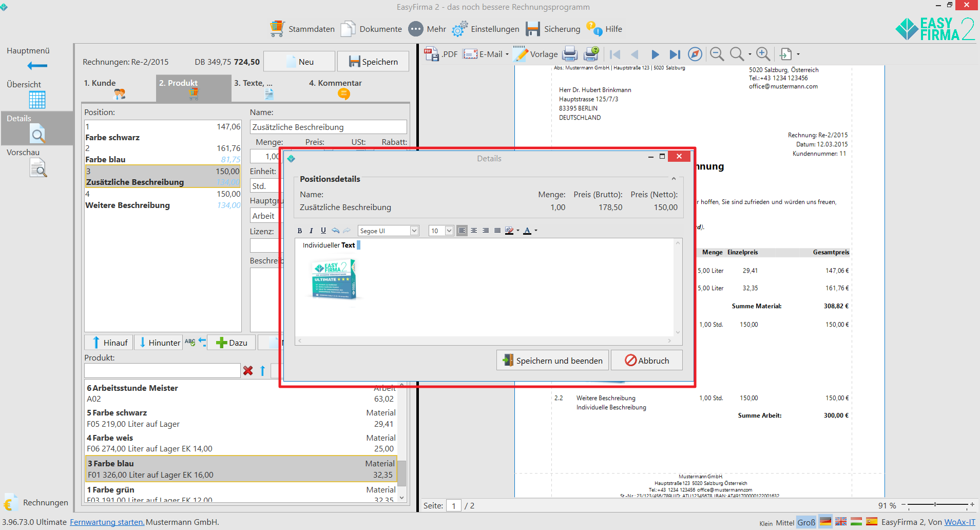Cancel with the Abbruch button

point(647,361)
